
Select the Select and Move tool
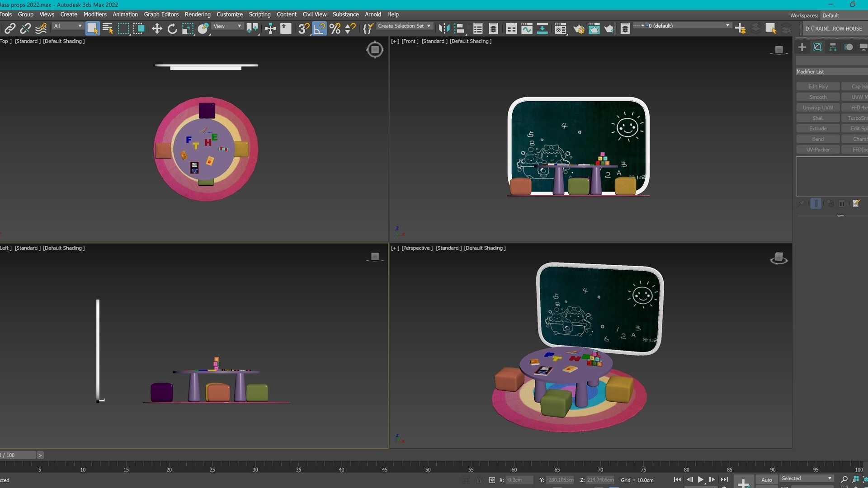coord(156,29)
